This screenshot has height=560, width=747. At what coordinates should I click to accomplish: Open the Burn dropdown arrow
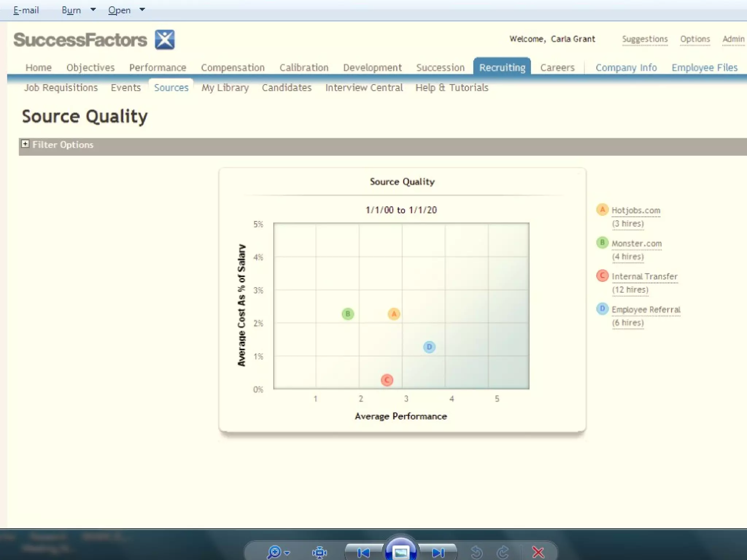[93, 10]
